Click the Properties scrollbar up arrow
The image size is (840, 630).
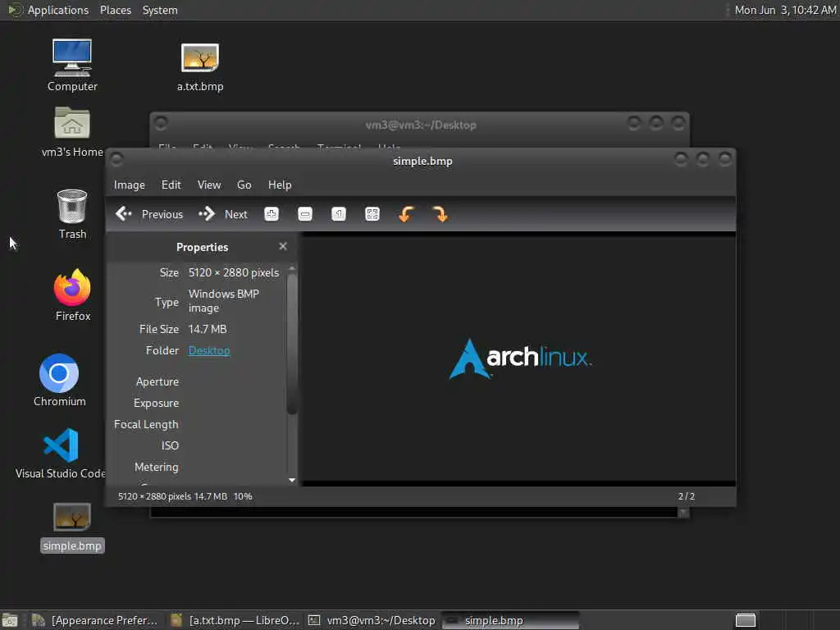[292, 268]
